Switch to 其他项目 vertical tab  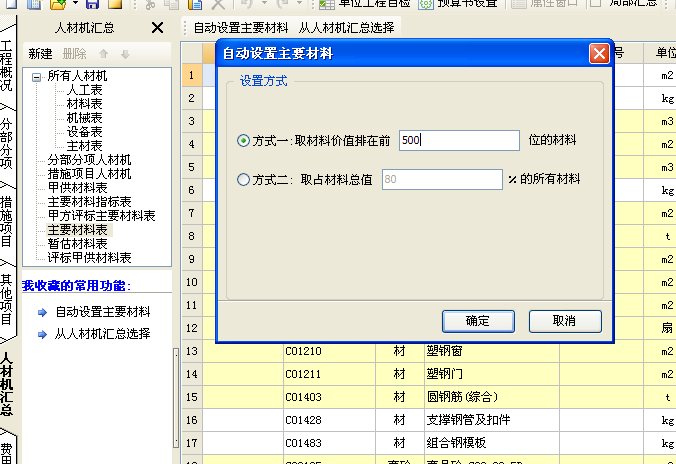pos(7,299)
